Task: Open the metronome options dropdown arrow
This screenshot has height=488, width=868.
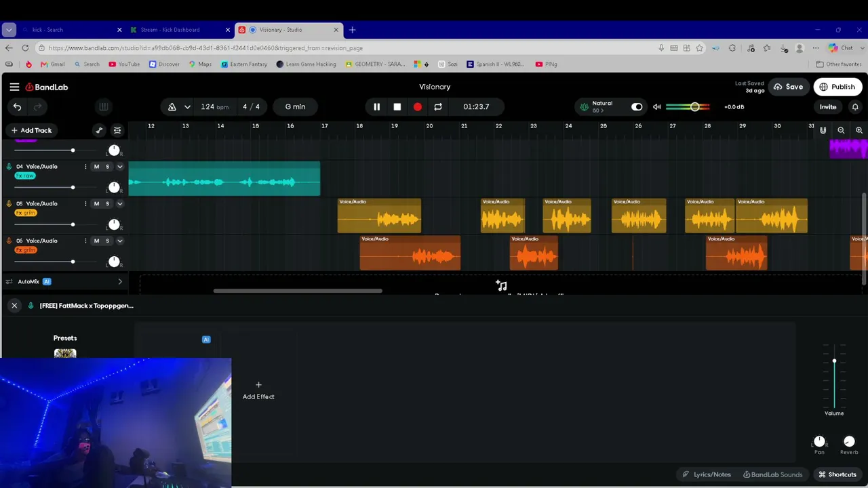Action: 187,106
